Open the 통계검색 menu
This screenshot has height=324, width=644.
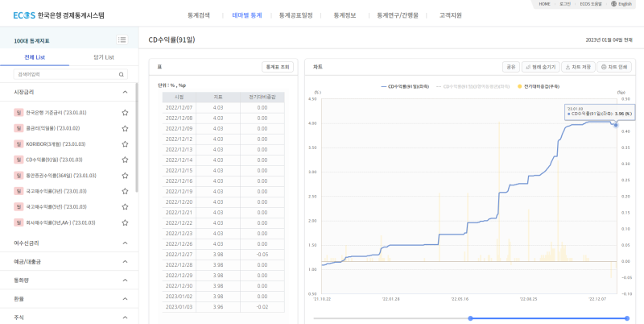click(x=198, y=15)
